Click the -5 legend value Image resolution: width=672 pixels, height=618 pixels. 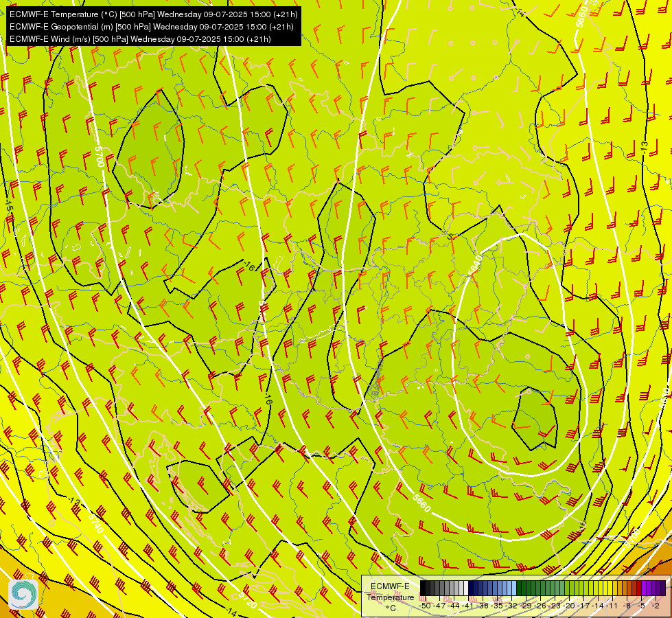coord(642,606)
